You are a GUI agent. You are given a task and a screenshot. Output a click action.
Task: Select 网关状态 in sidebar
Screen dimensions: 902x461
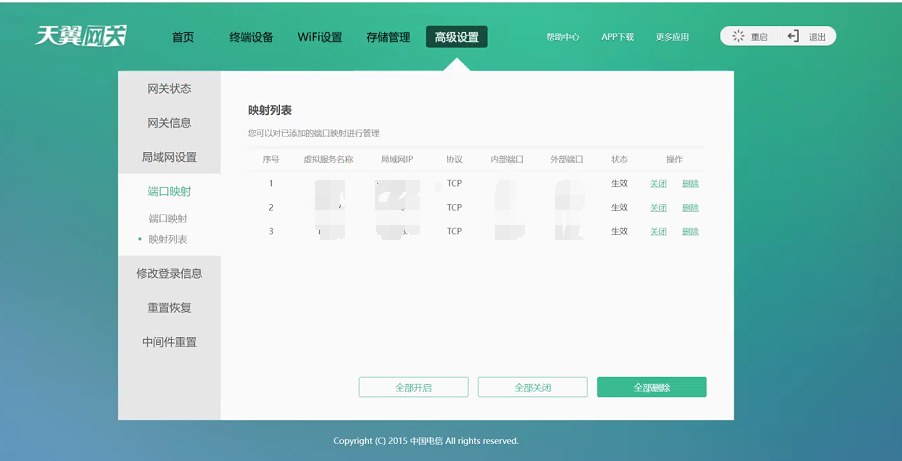[169, 89]
